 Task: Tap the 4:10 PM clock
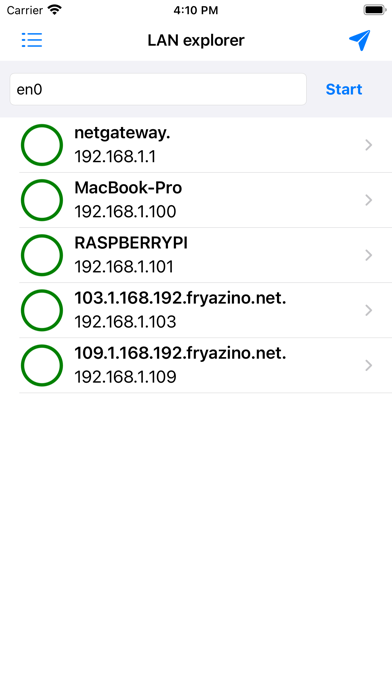(196, 10)
